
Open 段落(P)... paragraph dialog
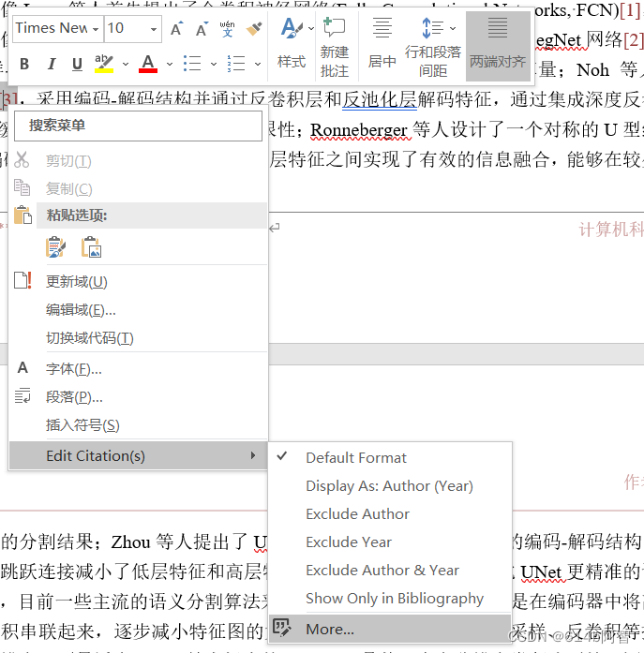(138, 397)
